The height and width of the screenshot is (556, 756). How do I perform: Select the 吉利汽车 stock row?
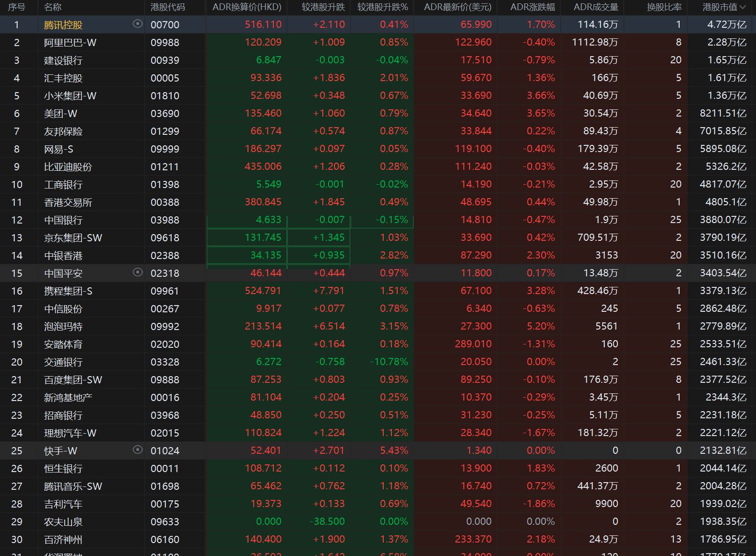[x=378, y=504]
